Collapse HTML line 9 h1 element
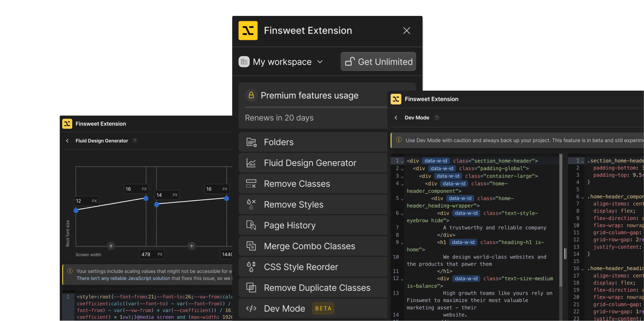This screenshot has height=321, width=644. pyautogui.click(x=402, y=243)
